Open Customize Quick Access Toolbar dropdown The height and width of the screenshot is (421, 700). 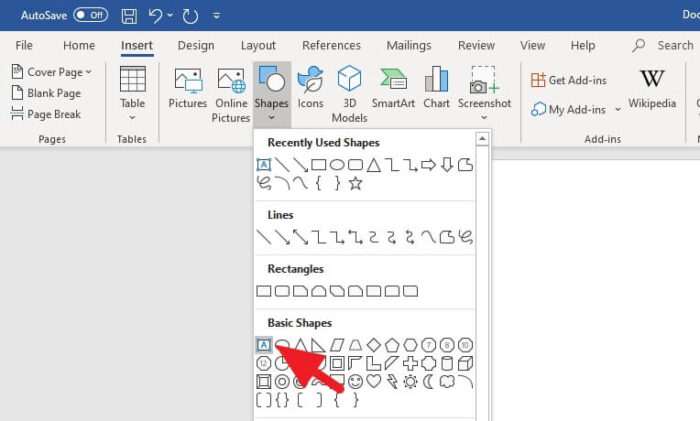pos(217,16)
